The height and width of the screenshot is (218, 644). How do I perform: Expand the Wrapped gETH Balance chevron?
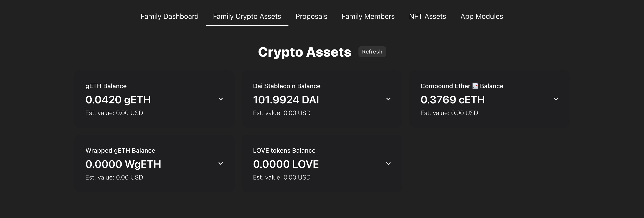220,163
